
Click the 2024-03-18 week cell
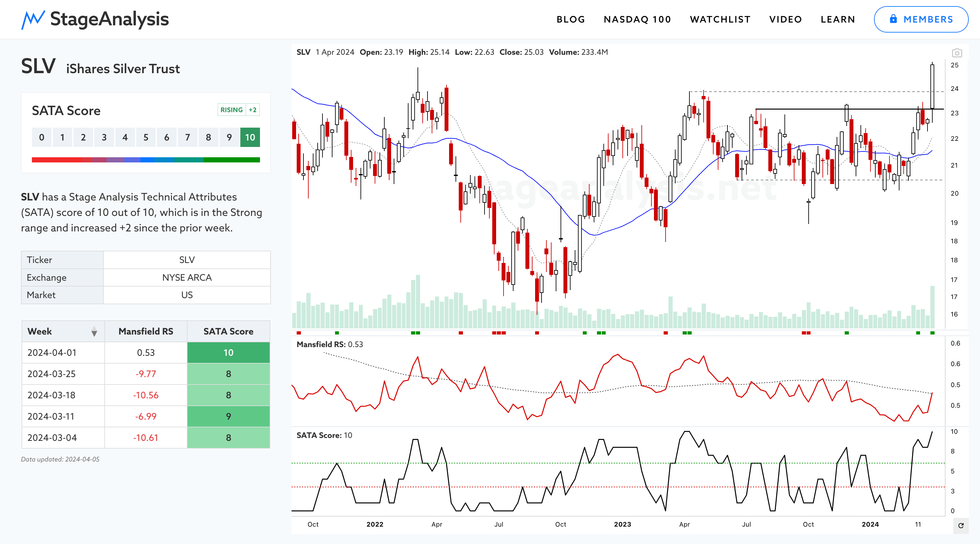click(x=63, y=395)
